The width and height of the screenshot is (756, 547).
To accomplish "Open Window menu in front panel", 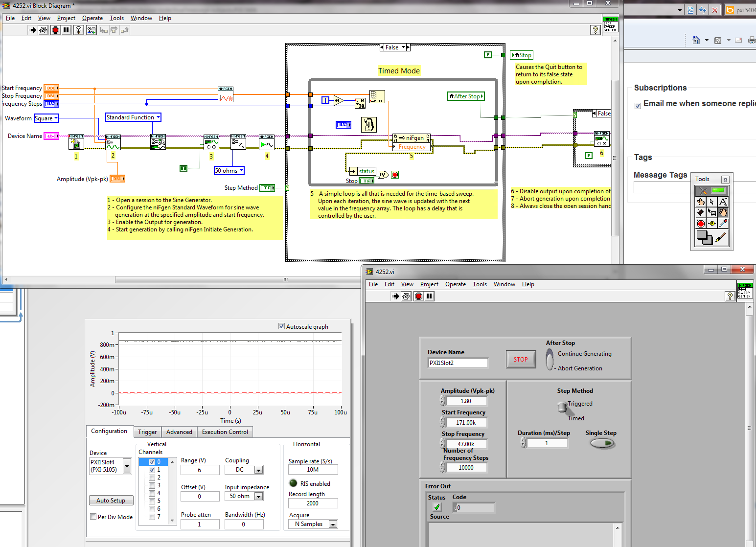I will point(504,284).
